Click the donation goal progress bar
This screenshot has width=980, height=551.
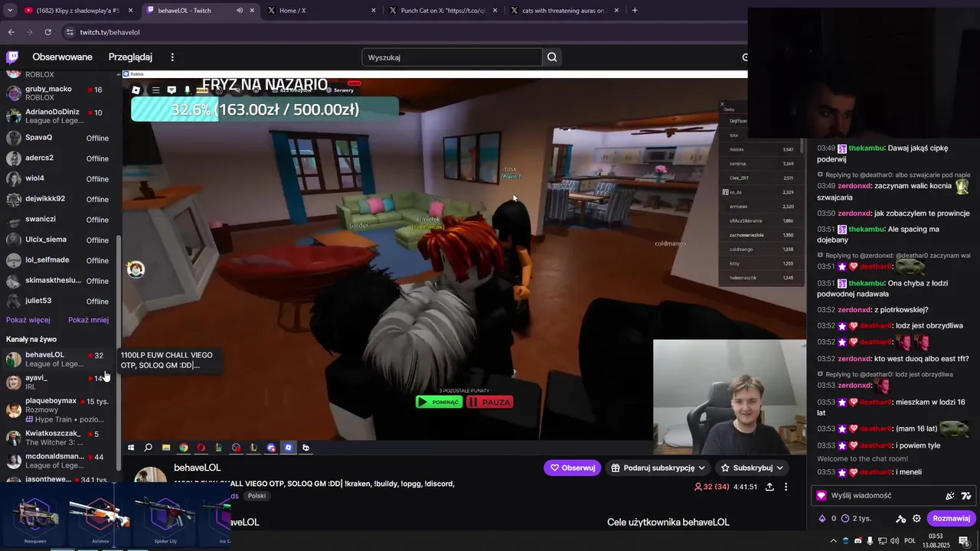[x=265, y=109]
